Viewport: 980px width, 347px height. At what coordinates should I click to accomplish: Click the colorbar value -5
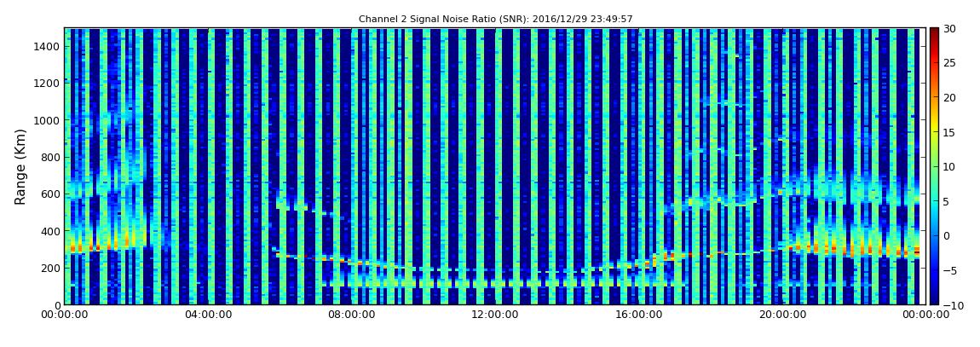point(950,270)
